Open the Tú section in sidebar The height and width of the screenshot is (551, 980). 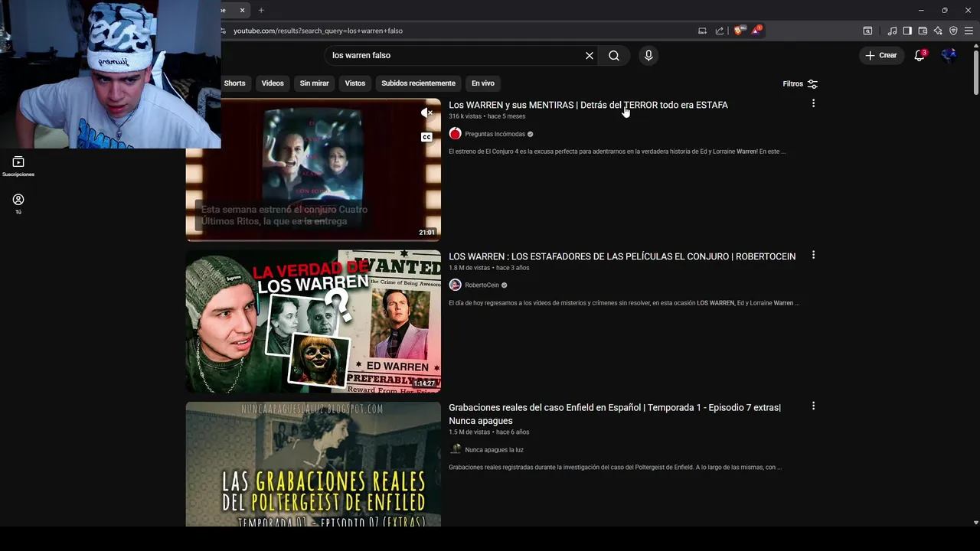[18, 204]
